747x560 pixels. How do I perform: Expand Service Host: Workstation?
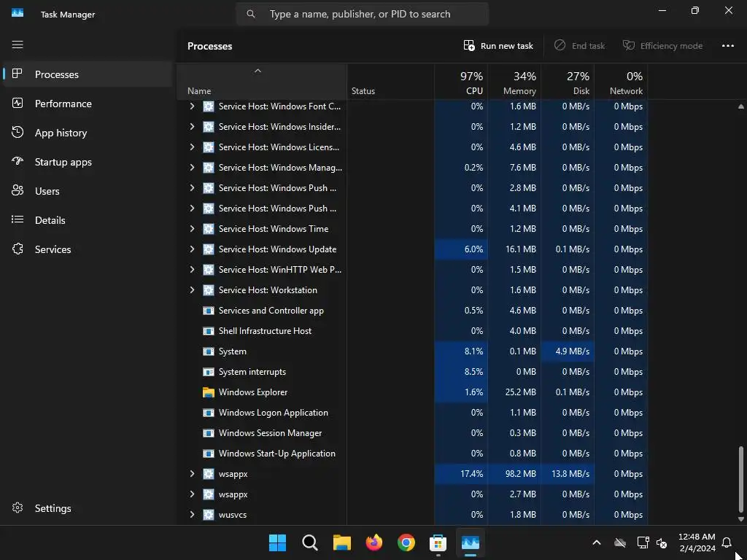pos(192,290)
